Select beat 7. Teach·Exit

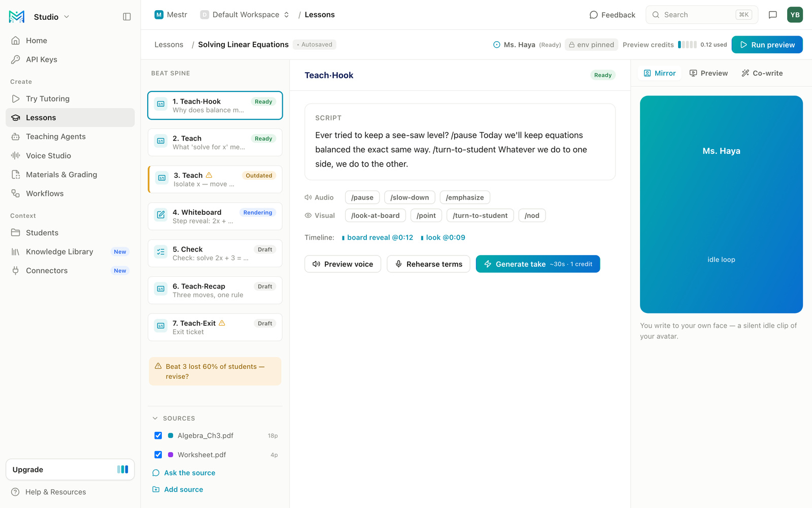tap(215, 327)
